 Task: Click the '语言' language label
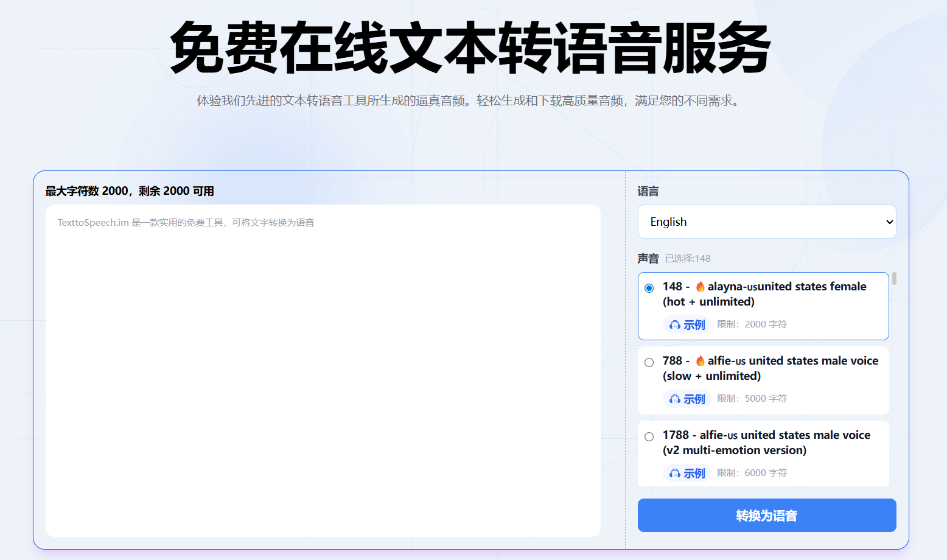(x=648, y=191)
